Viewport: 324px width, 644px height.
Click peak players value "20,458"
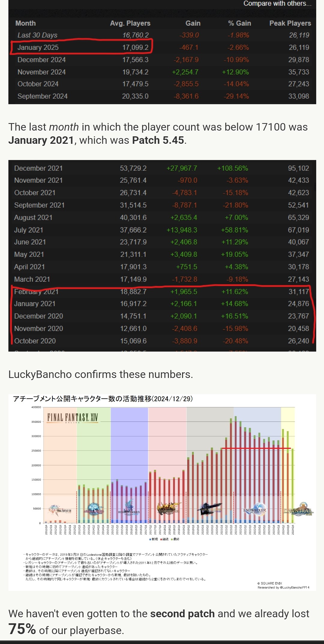298,329
